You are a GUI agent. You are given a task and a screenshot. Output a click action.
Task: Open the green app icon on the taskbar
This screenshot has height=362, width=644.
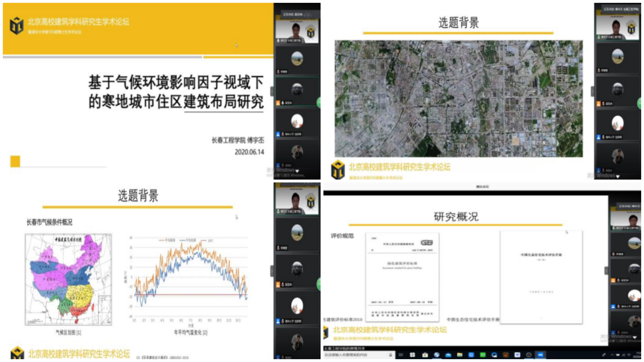coord(483,355)
